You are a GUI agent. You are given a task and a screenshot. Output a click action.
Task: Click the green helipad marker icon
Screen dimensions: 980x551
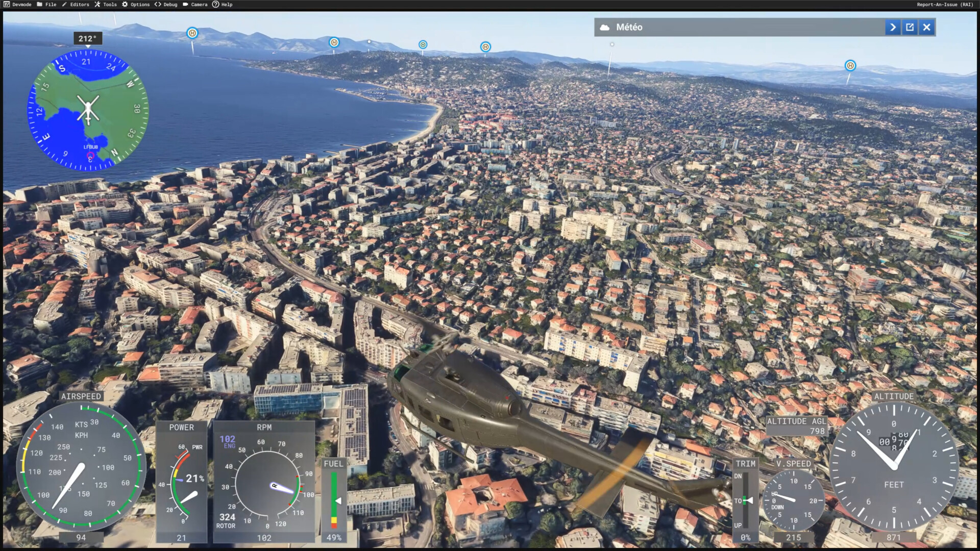pyautogui.click(x=423, y=45)
